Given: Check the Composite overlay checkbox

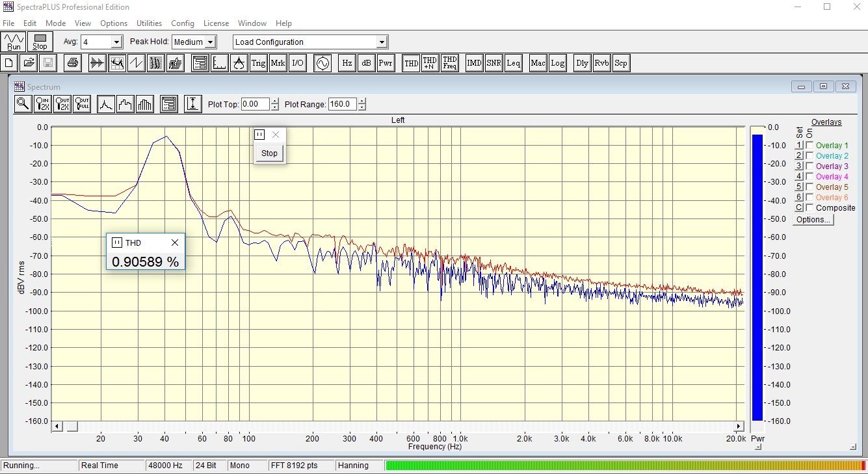Looking at the screenshot, I should tap(809, 208).
